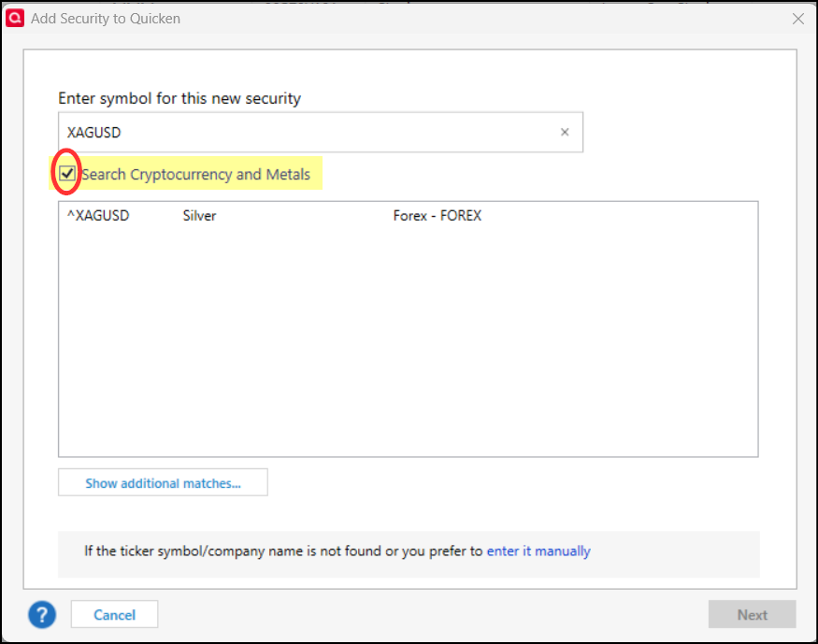Click Forex - FOREX in the result row
This screenshot has height=644, width=818.
tap(437, 216)
